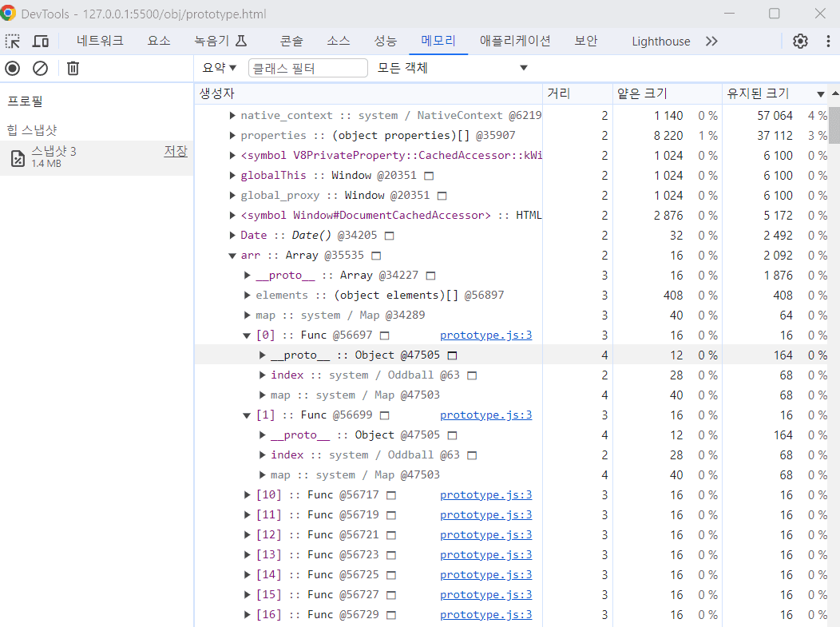Open the DevTools three-dot menu

(x=828, y=42)
